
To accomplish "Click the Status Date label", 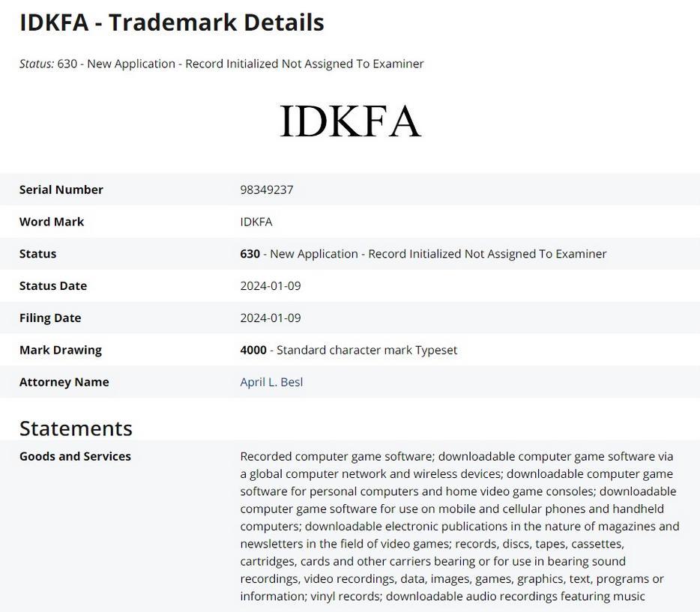I will click(53, 286).
